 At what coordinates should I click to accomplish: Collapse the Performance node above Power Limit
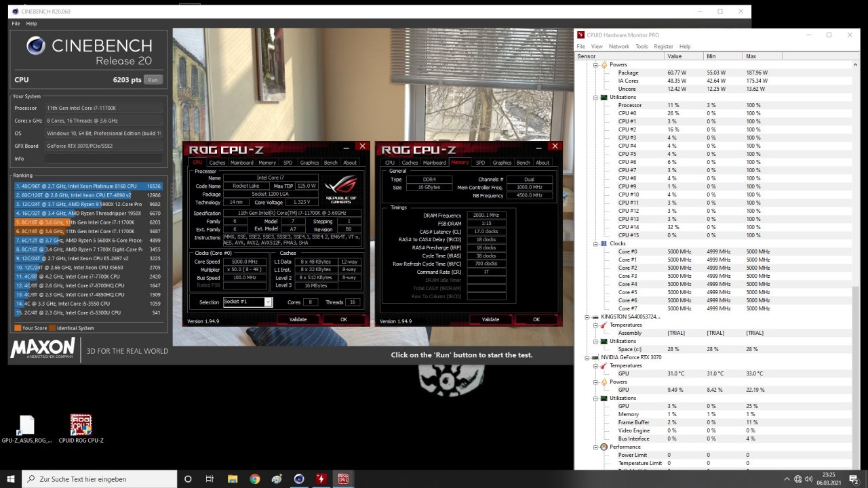click(x=595, y=447)
